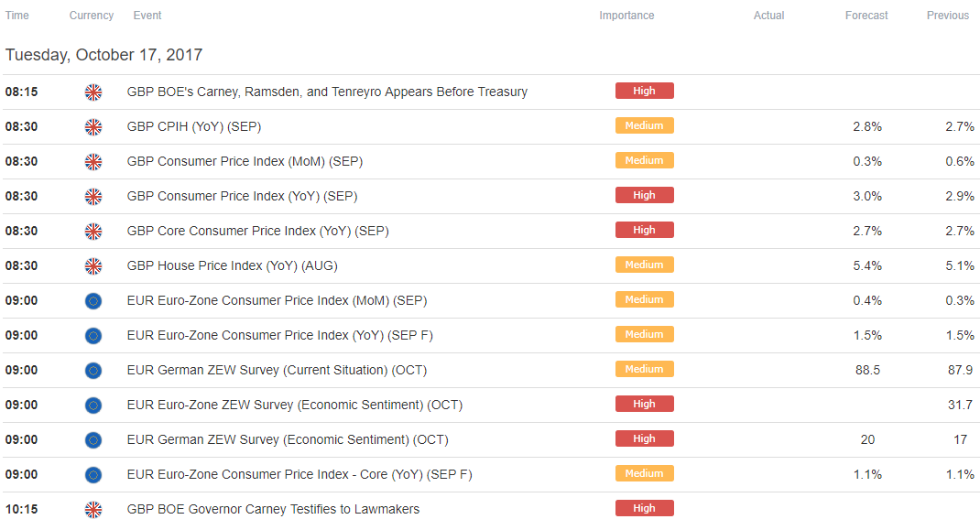This screenshot has height=530, width=980.
Task: Click EU flag beside German ZEW Current Situation
Action: (x=93, y=371)
